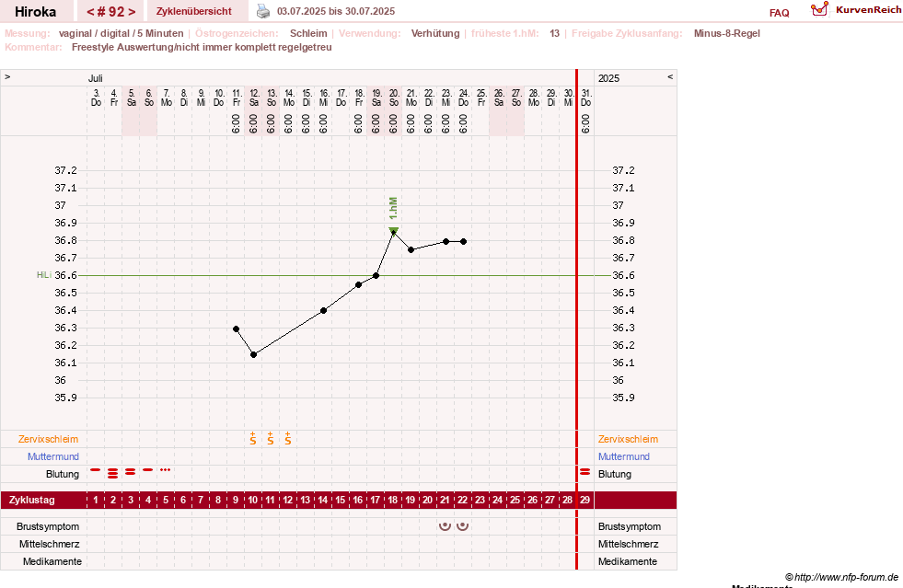Click the KurvenReich text logo
The image size is (903, 588).
click(x=869, y=10)
